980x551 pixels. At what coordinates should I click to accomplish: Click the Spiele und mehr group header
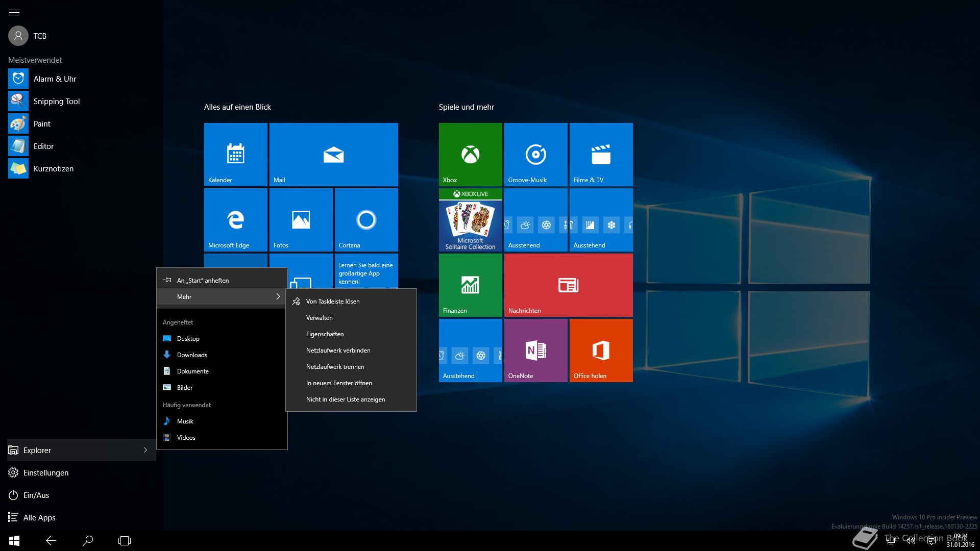pos(467,107)
